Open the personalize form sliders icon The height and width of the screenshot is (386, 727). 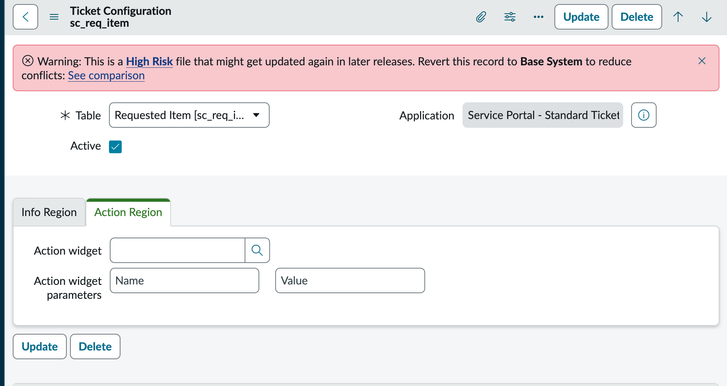click(x=510, y=17)
